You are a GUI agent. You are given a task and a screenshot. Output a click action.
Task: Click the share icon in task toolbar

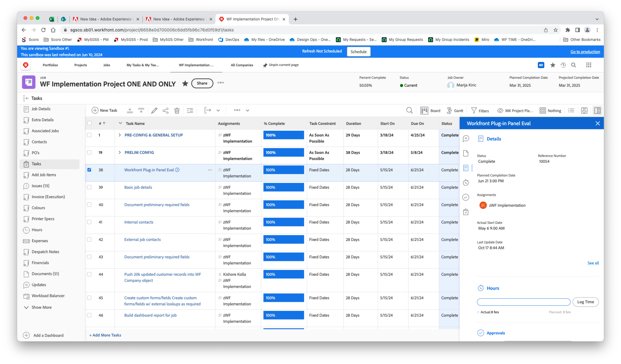click(166, 111)
